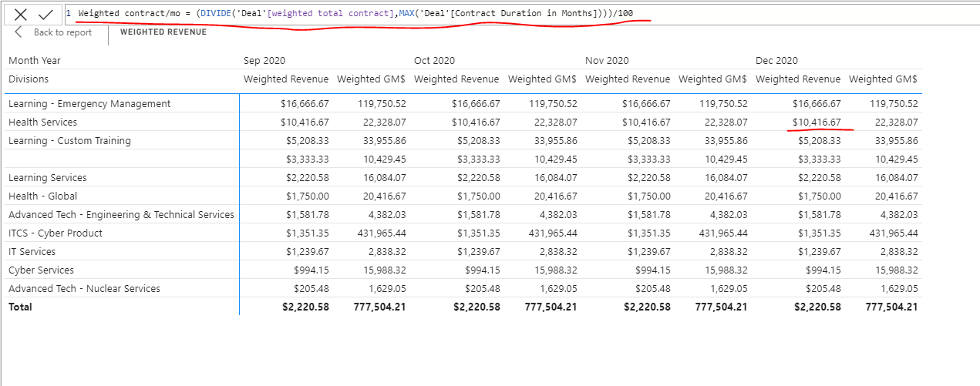Click Weighted GM$ header under Nov 2020
980x386 pixels.
(712, 79)
